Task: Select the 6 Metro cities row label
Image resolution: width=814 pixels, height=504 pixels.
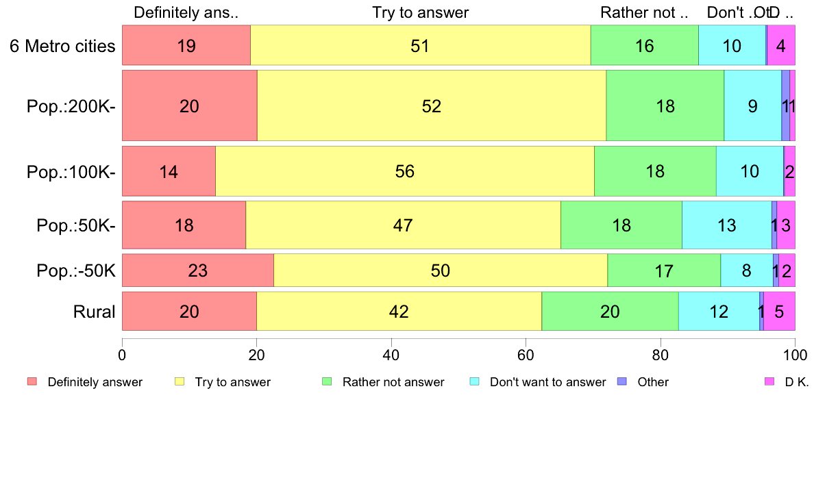Action: pyautogui.click(x=62, y=46)
